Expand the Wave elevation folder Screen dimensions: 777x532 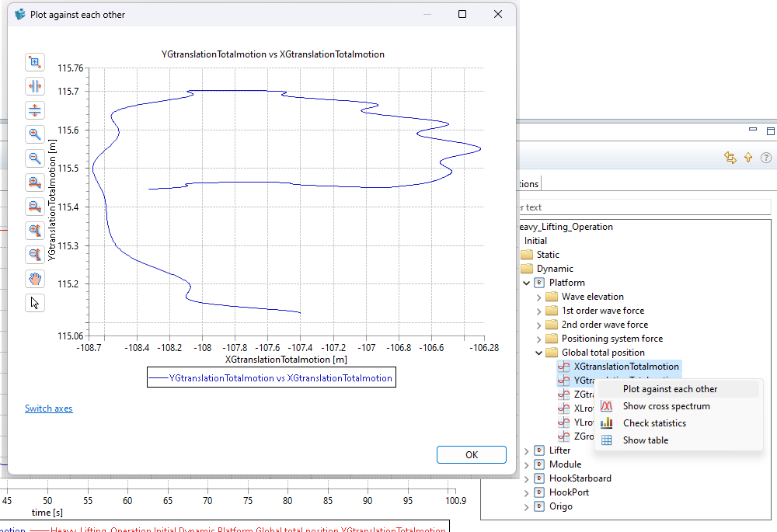pos(539,297)
